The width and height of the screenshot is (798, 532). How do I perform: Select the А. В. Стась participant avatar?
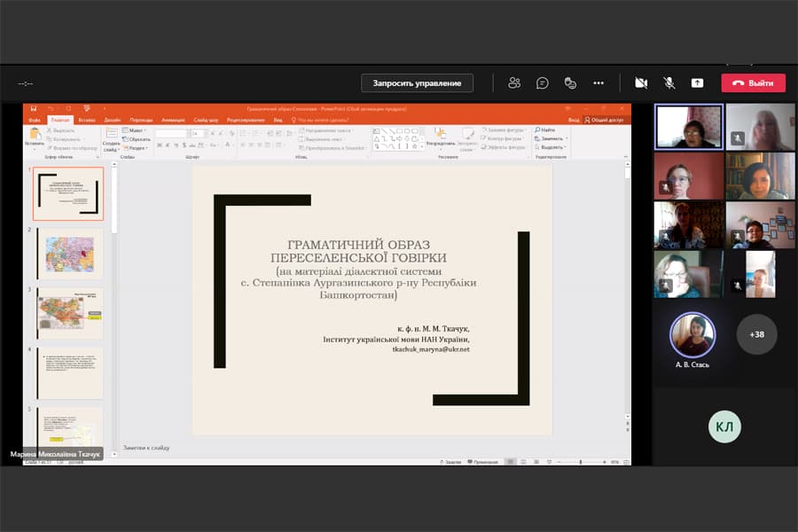pos(692,335)
